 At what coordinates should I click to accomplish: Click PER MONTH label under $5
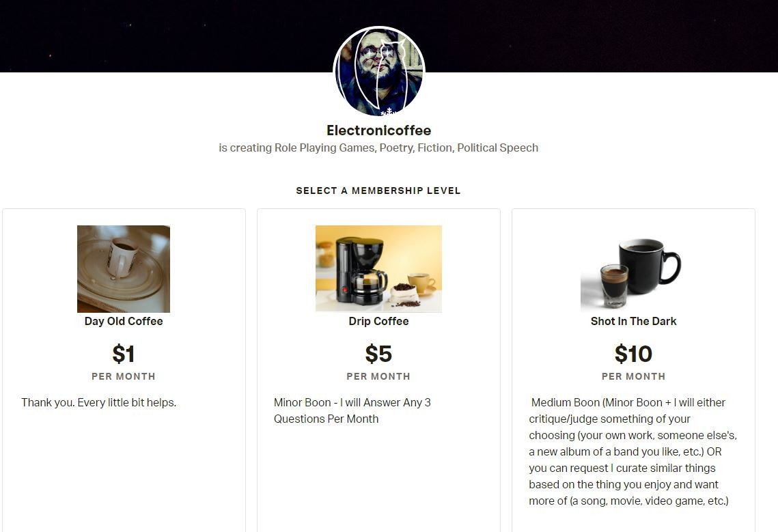coord(378,376)
